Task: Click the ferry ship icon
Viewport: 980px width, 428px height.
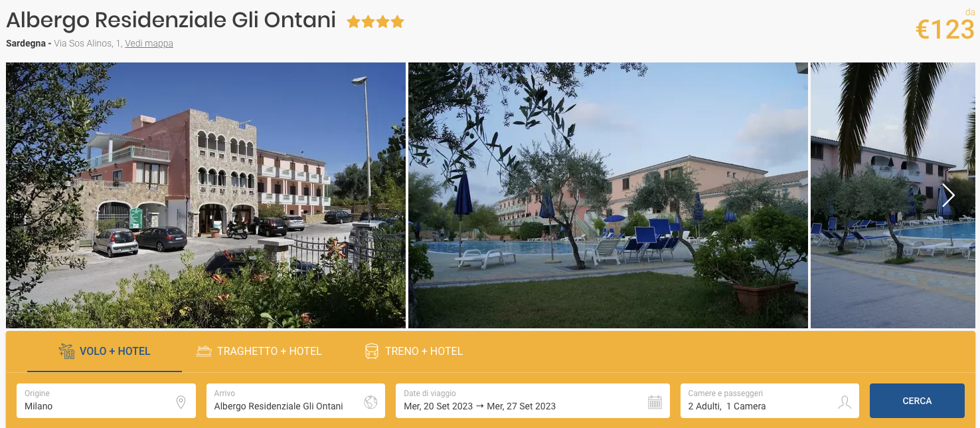Action: coord(204,351)
